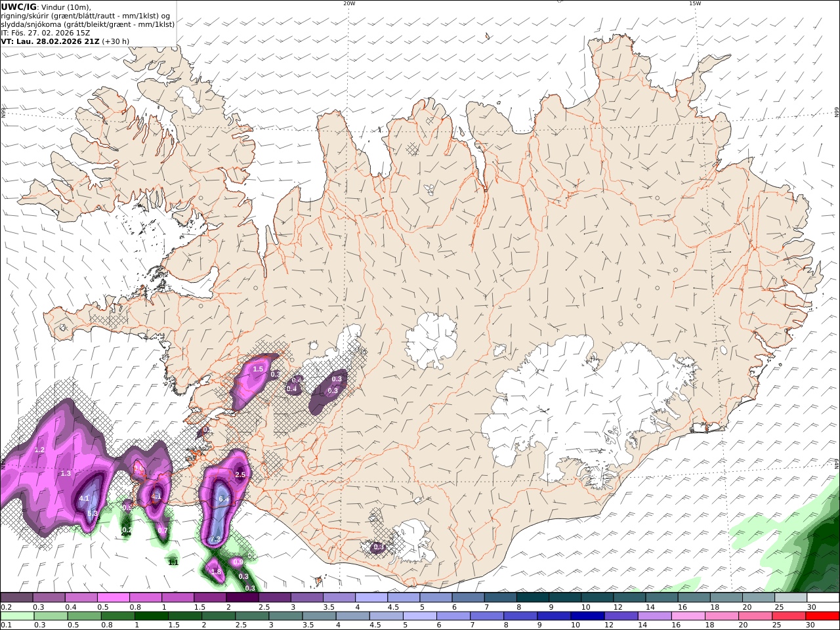Click the 1.2 value over the sea

point(39,450)
